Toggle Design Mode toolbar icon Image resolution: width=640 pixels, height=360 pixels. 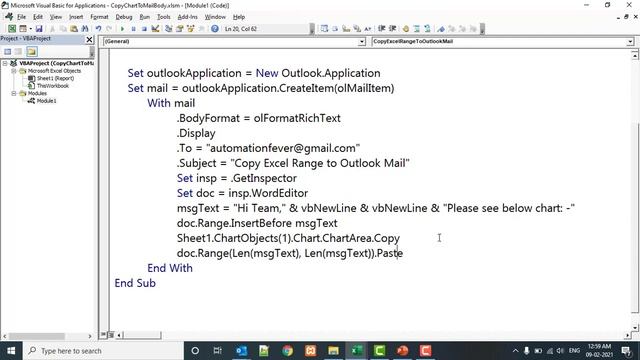click(x=155, y=29)
